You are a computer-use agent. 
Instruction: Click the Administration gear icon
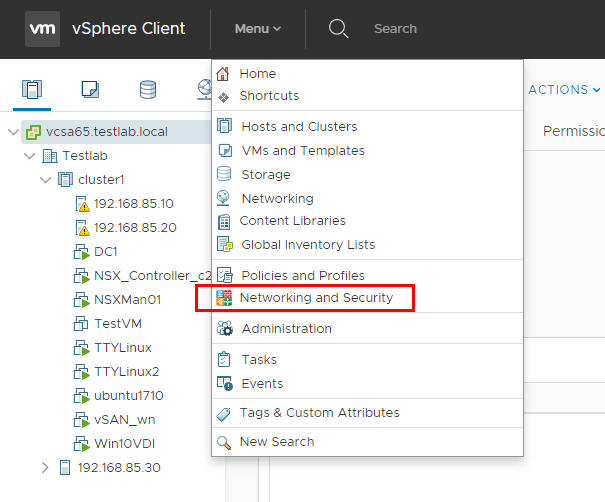coord(224,329)
